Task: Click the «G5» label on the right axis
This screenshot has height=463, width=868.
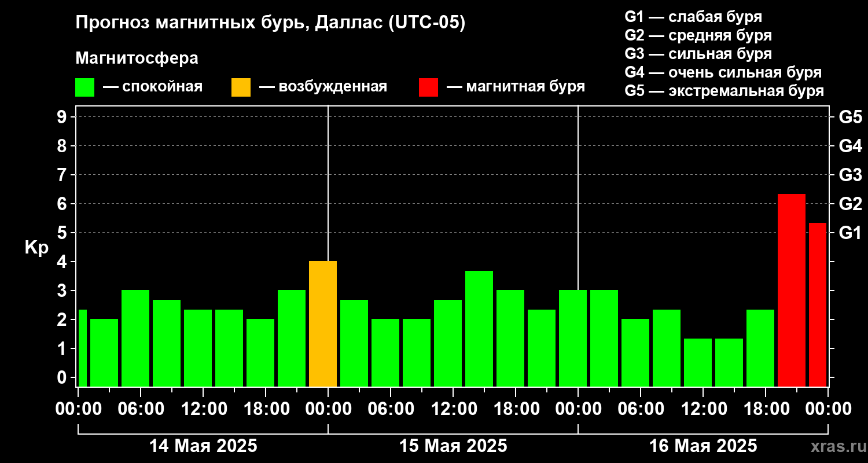Action: click(850, 117)
